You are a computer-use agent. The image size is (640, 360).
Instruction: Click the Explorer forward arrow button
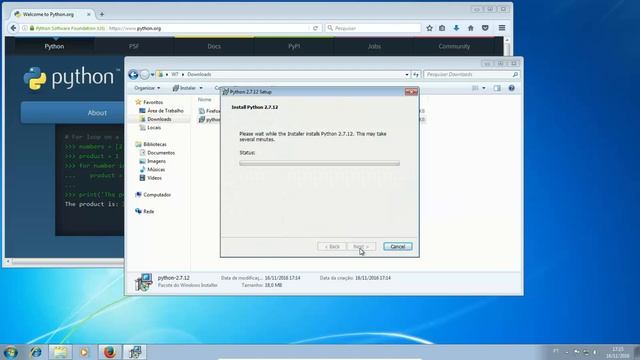(144, 75)
